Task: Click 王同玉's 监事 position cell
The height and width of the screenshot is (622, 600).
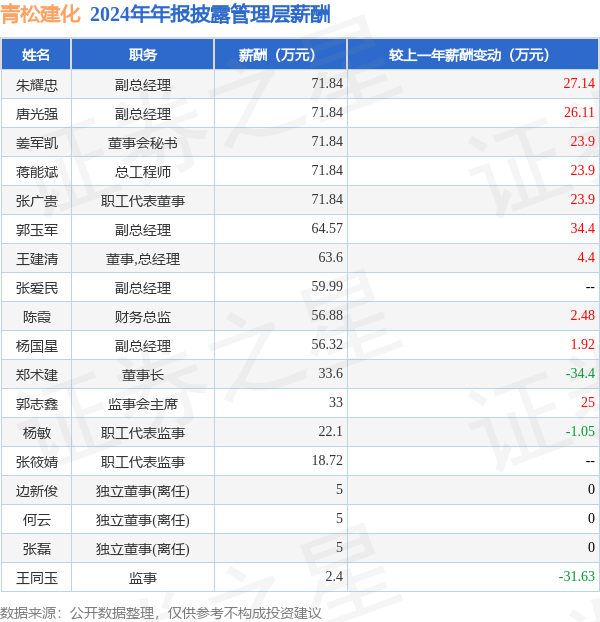Action: pyautogui.click(x=143, y=578)
